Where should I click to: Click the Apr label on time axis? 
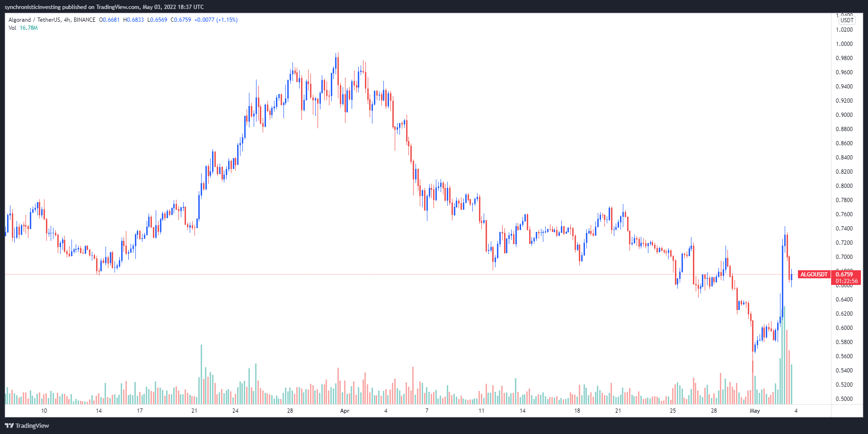(x=345, y=411)
